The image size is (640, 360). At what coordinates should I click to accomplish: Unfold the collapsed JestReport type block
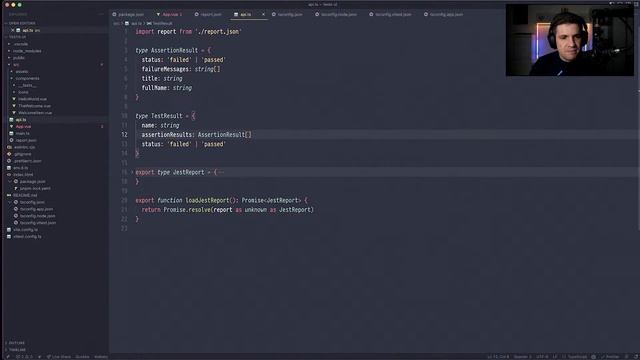pyautogui.click(x=132, y=172)
